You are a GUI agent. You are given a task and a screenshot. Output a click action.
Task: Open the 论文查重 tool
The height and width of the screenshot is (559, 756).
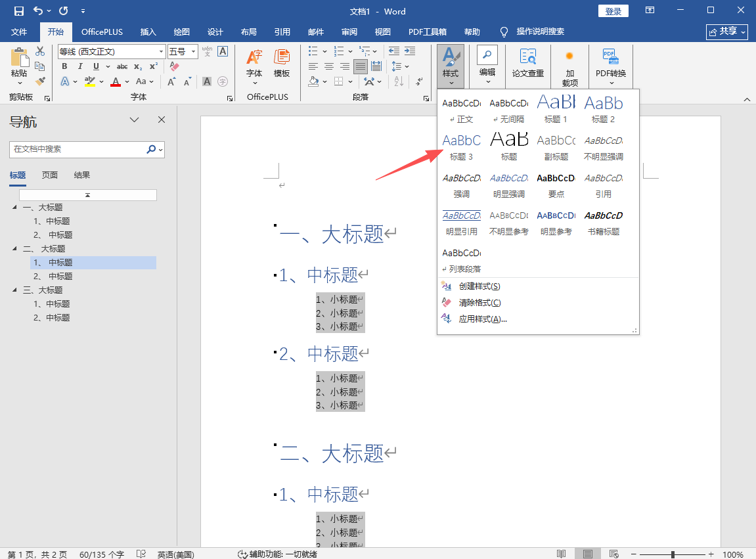(x=527, y=64)
